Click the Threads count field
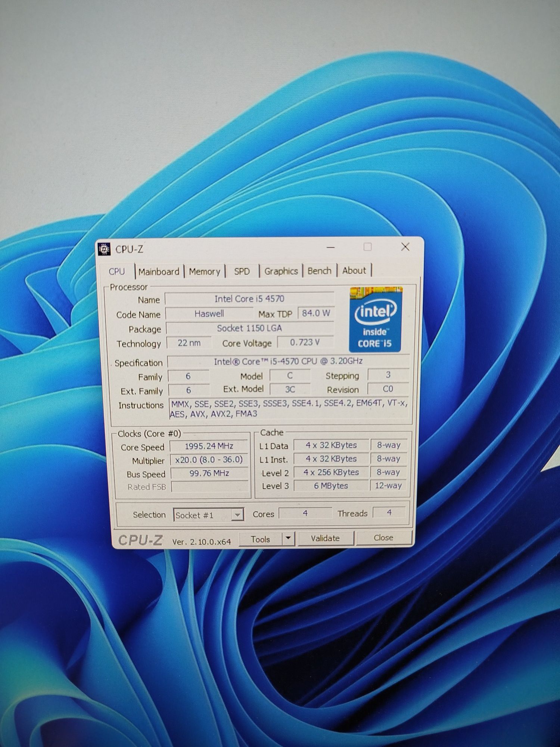 [x=389, y=512]
